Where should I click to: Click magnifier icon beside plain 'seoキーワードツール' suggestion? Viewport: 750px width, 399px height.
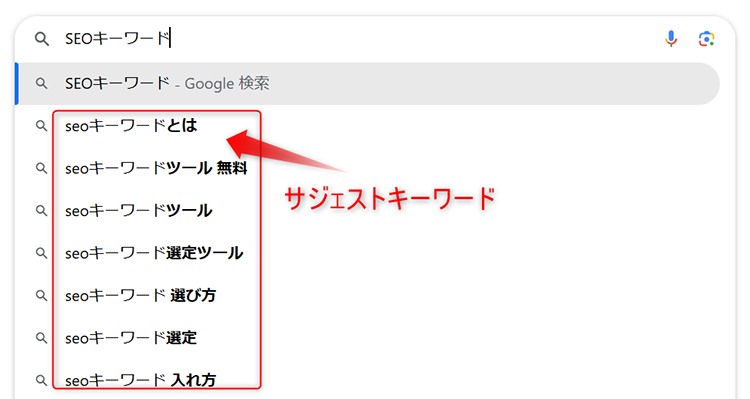42,211
